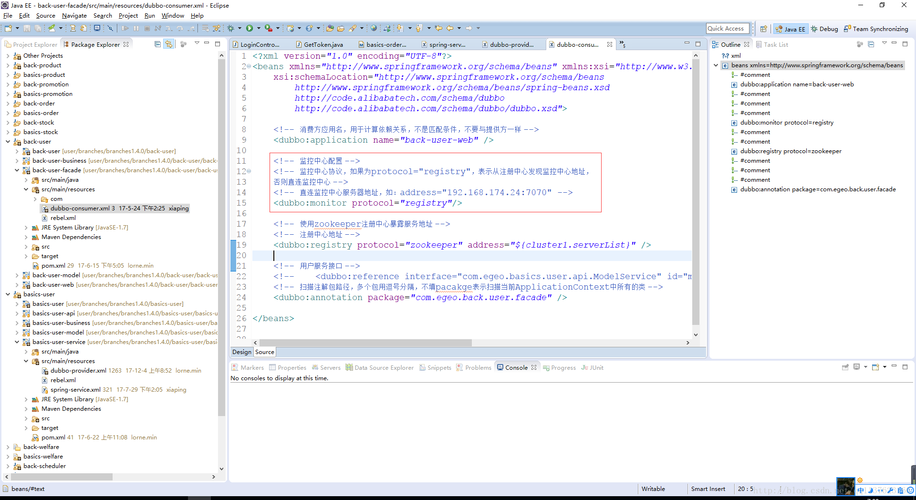The height and width of the screenshot is (500, 916).
Task: Close the Outline view tab
Action: tap(747, 44)
